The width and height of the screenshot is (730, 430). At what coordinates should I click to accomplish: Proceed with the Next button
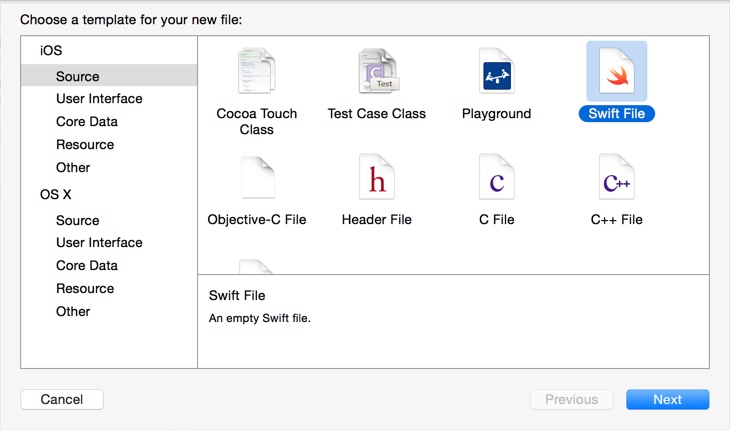[x=668, y=399]
